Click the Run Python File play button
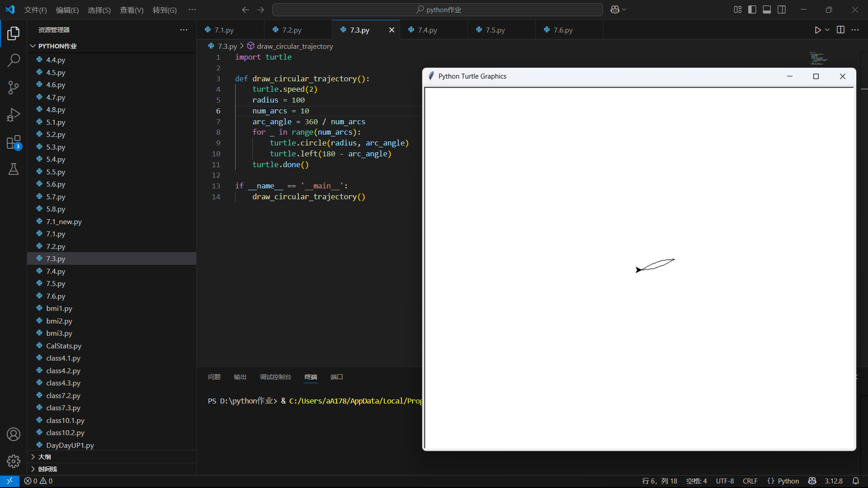868x488 pixels. tap(817, 30)
